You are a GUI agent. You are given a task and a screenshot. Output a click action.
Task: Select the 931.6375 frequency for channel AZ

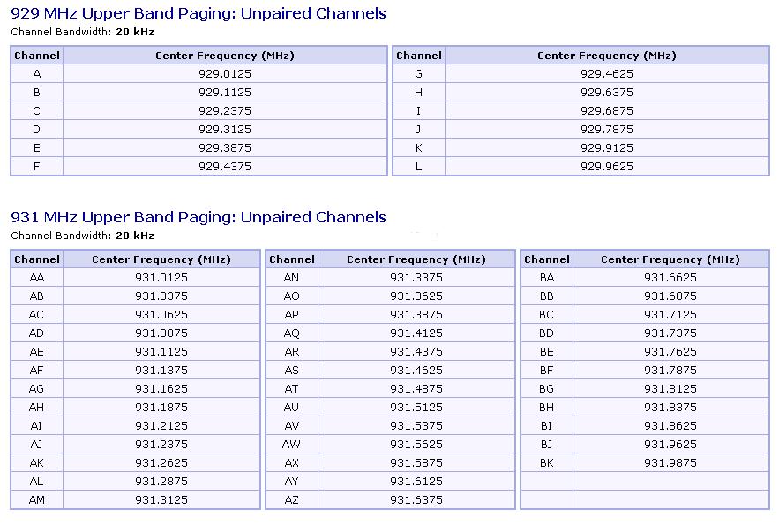(x=416, y=499)
